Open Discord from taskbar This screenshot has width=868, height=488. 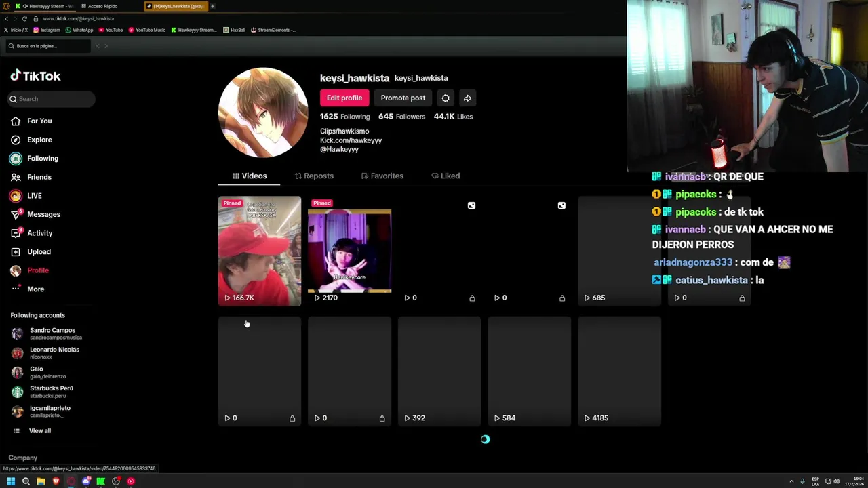point(86,481)
